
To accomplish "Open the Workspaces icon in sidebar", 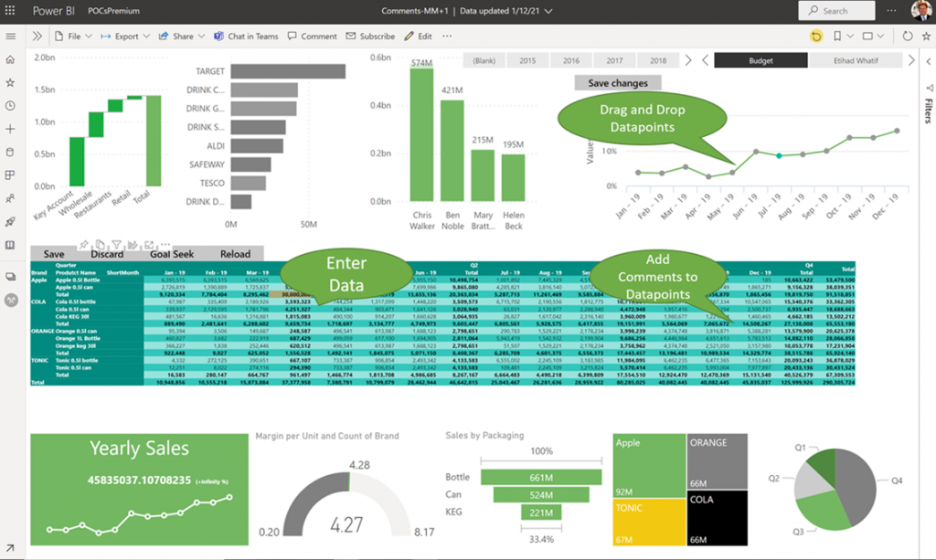I will tap(10, 277).
